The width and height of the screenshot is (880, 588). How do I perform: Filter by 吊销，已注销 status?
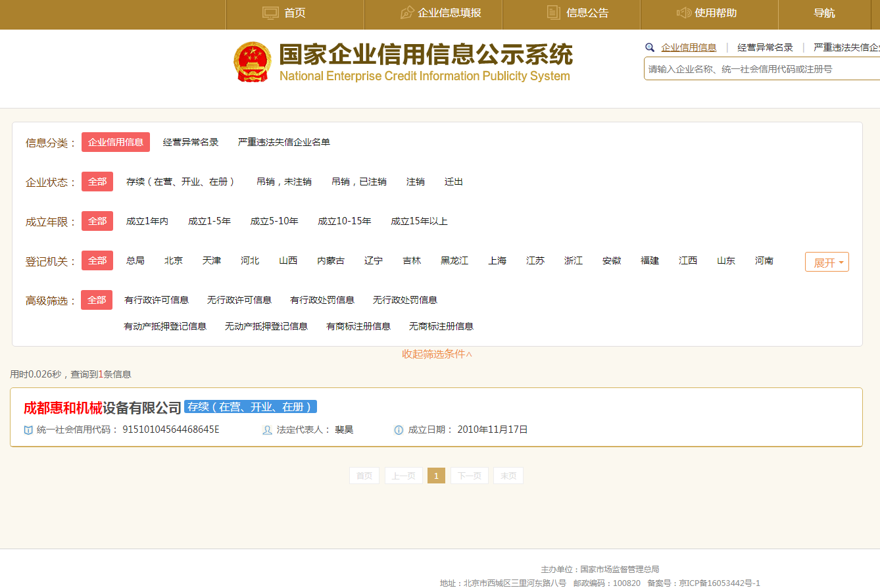pos(359,182)
